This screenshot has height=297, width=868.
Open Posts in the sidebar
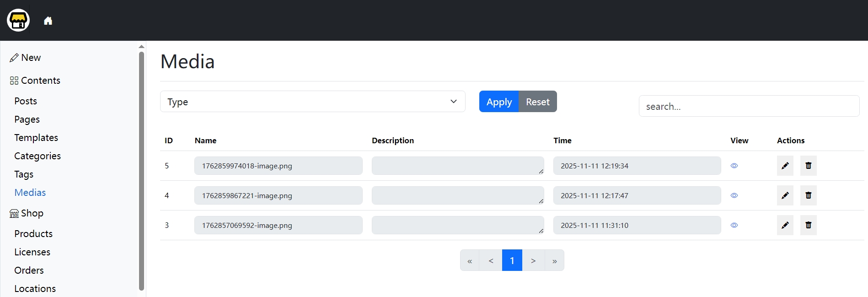[26, 101]
